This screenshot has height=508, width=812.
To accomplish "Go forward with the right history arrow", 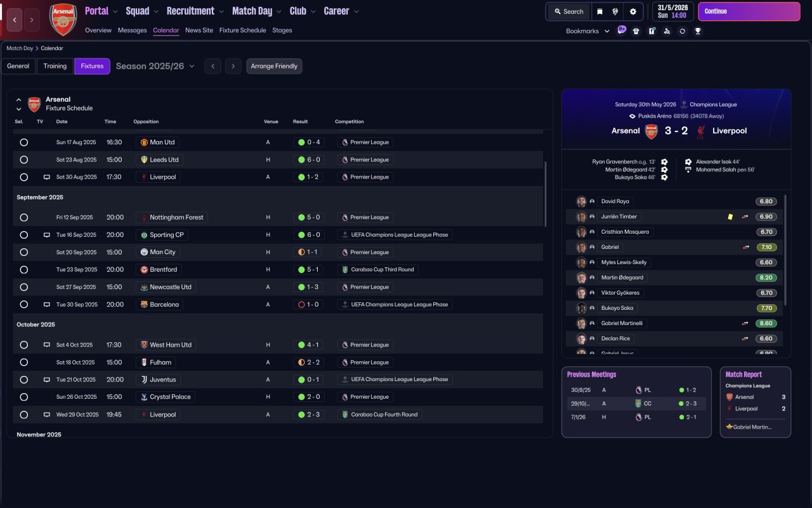I will [x=32, y=20].
